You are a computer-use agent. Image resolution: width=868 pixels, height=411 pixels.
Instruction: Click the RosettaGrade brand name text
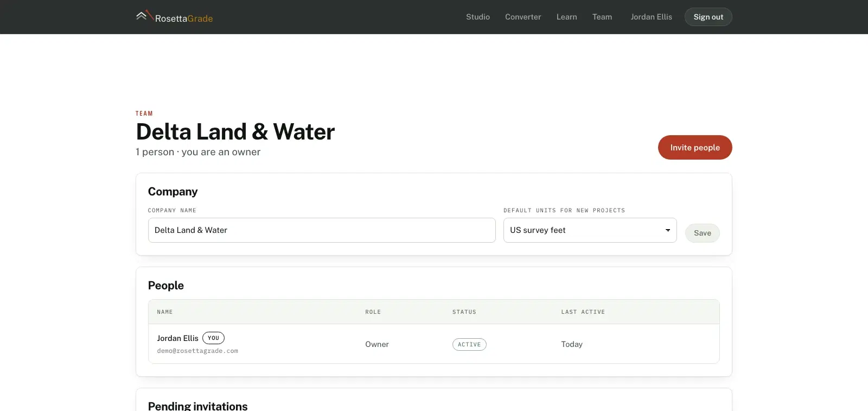[x=184, y=18]
